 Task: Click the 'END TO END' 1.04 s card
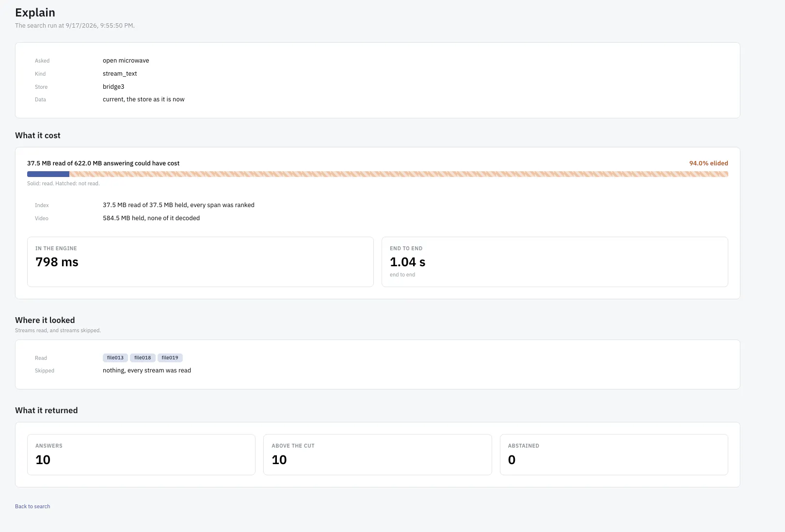tap(555, 262)
